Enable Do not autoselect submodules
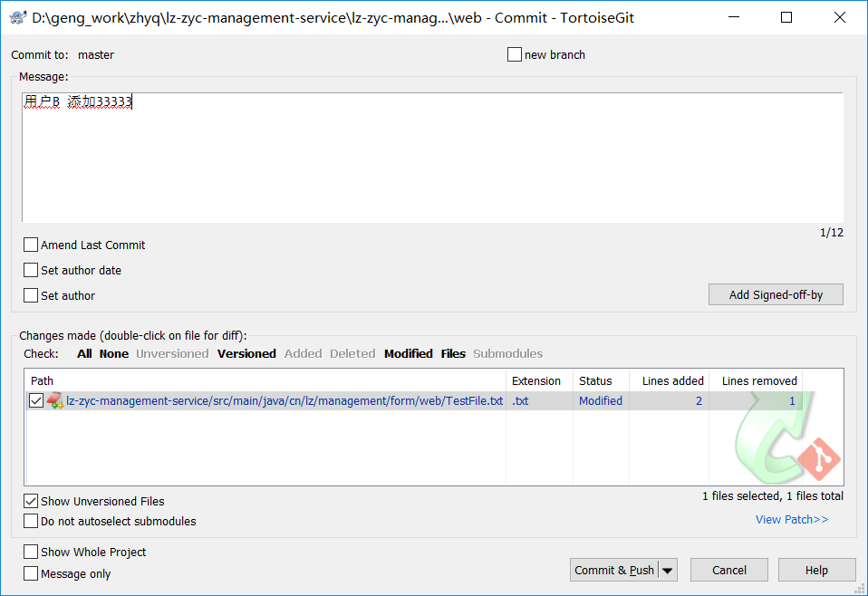The image size is (868, 596). coord(31,522)
